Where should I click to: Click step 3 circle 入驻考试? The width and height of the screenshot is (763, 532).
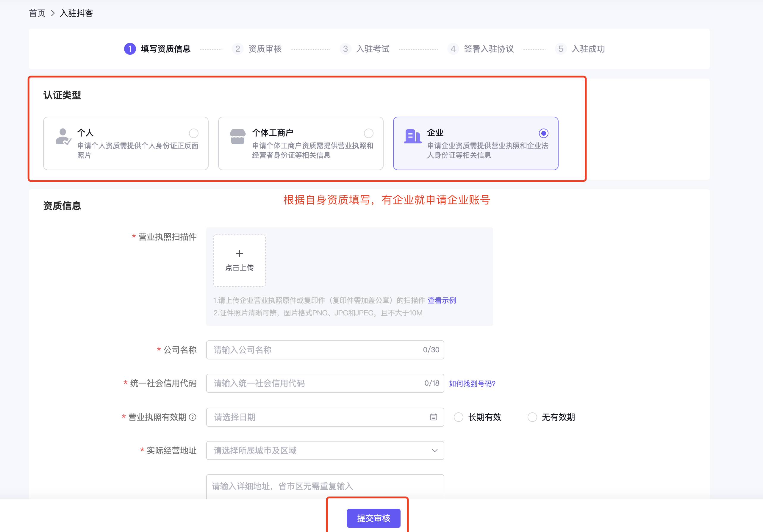345,49
